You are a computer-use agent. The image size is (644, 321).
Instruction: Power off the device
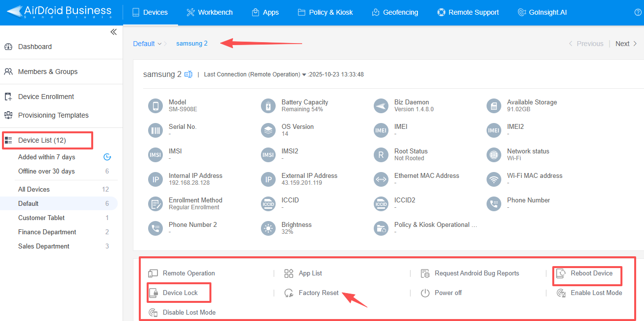(447, 293)
